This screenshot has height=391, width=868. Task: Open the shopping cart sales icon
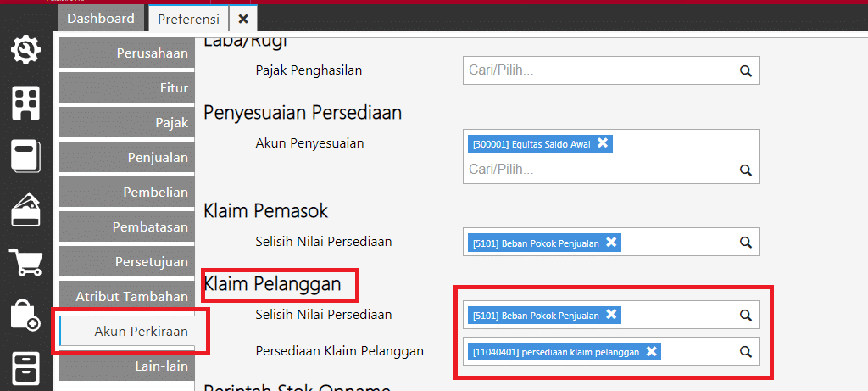pyautogui.click(x=25, y=262)
